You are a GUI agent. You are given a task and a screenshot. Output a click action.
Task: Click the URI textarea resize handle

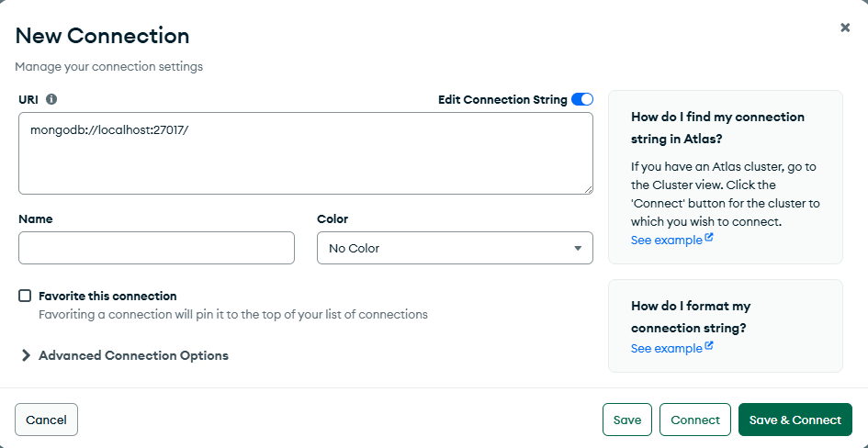point(587,188)
